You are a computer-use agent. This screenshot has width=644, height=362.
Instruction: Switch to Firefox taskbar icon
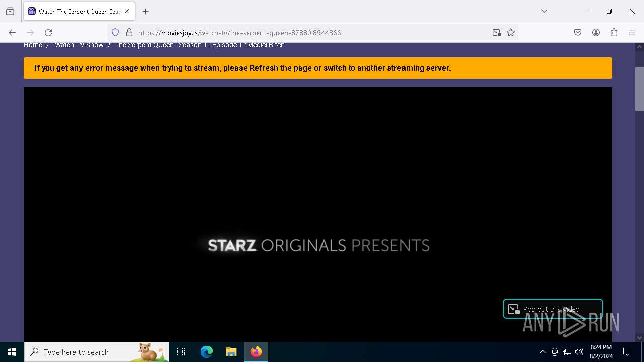click(x=256, y=352)
